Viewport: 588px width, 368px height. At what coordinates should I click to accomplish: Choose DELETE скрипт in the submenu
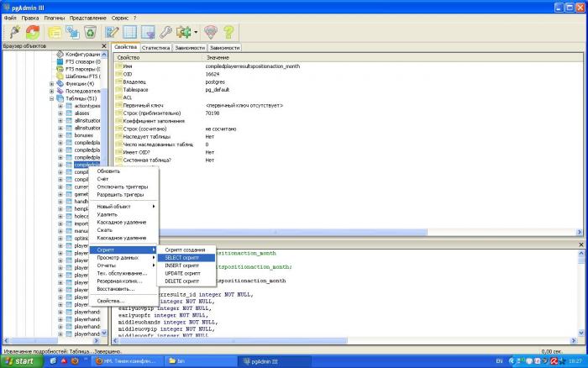point(186,281)
